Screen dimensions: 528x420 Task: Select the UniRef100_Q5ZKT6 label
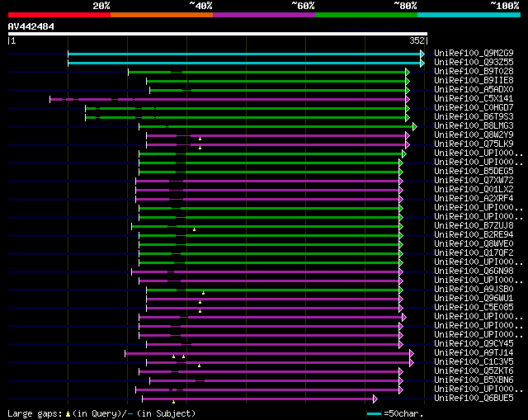coord(474,371)
